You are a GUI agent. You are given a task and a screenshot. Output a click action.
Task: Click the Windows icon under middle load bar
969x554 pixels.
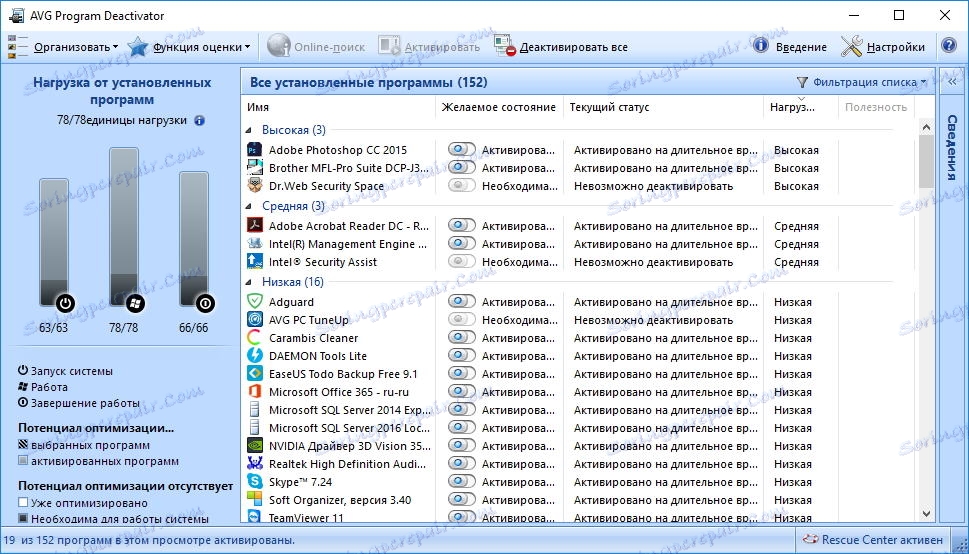tap(135, 303)
